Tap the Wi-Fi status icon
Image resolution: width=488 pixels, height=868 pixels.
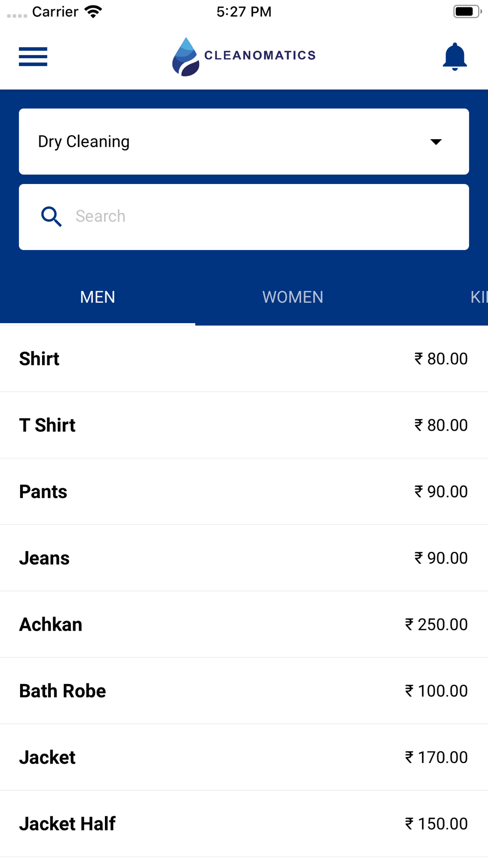tap(93, 12)
